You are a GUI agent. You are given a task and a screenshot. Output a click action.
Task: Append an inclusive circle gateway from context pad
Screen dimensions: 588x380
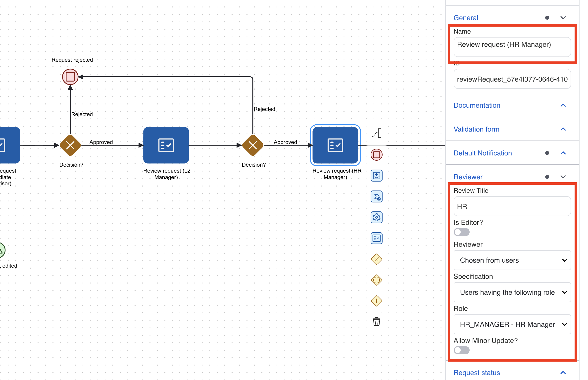click(x=377, y=280)
